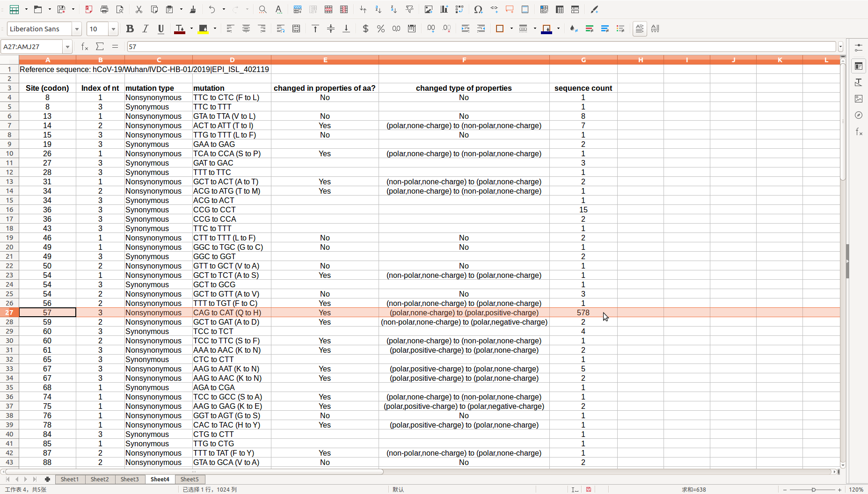Open the font name dropdown
This screenshot has height=494, width=868.
[77, 29]
